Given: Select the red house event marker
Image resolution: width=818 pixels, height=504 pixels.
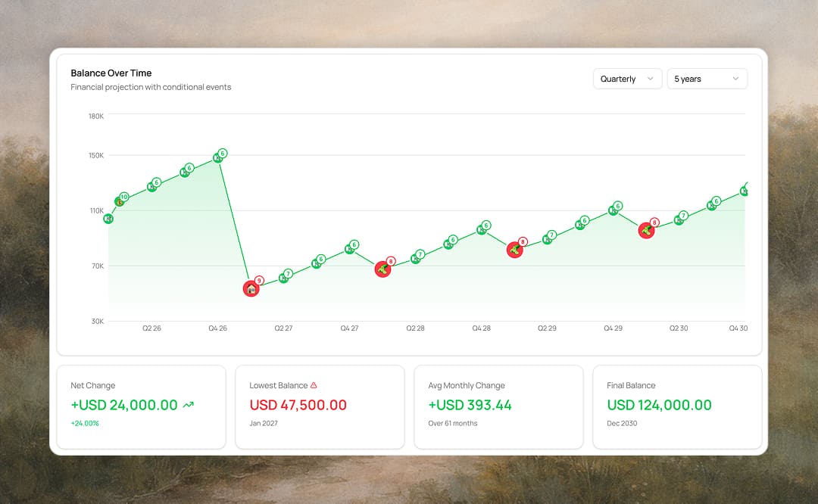Looking at the screenshot, I should (x=251, y=288).
